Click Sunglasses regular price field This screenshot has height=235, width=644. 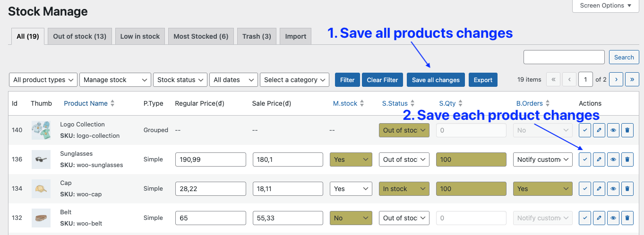click(x=211, y=159)
